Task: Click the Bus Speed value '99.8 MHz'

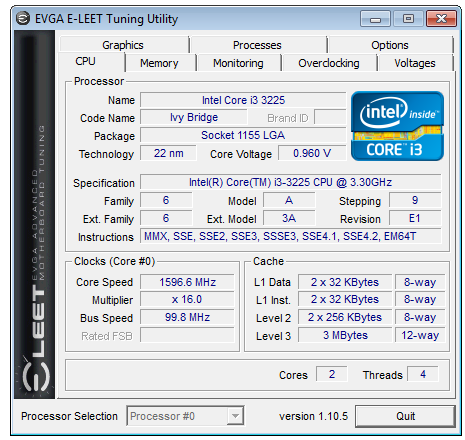Action: [187, 317]
